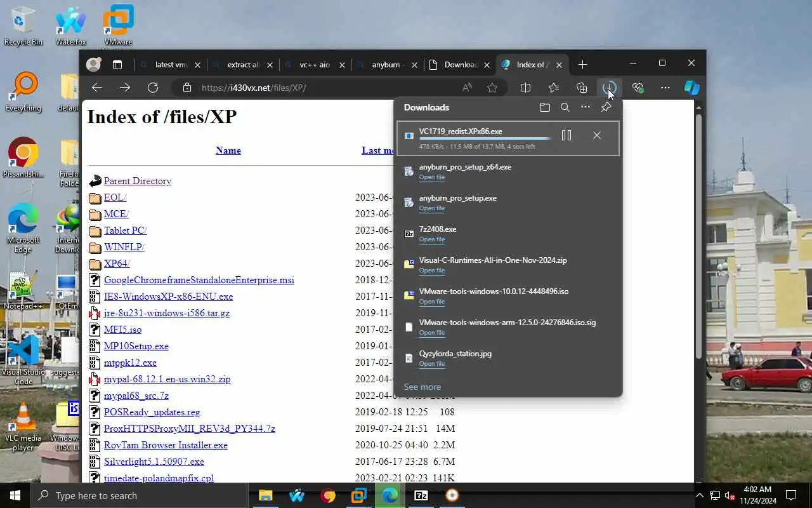Open file link under VMware-tools-windows-10.0.12 iso
The image size is (812, 508).
tap(432, 302)
